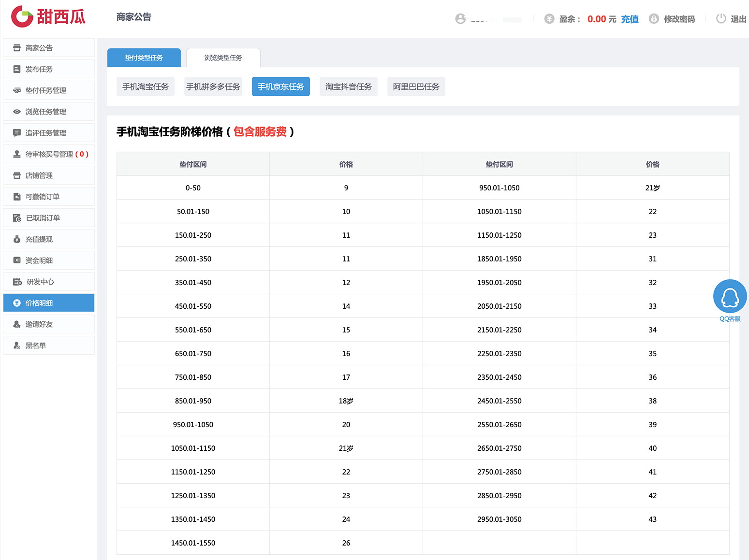Open 邀请好友 menu entry
This screenshot has height=560, width=749.
[49, 324]
